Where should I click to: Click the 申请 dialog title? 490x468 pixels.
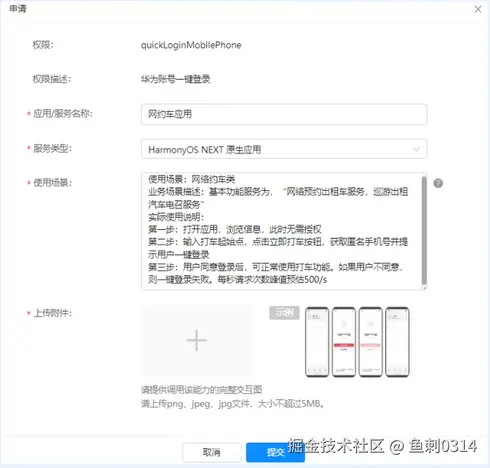click(18, 8)
